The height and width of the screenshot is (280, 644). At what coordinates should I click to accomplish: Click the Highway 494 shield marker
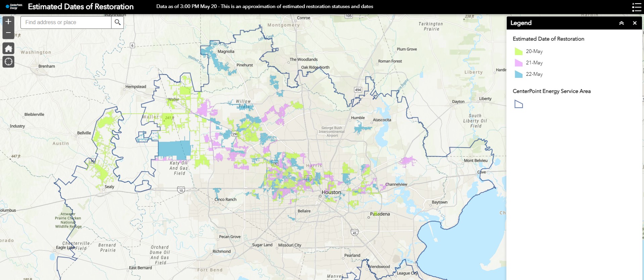[358, 90]
